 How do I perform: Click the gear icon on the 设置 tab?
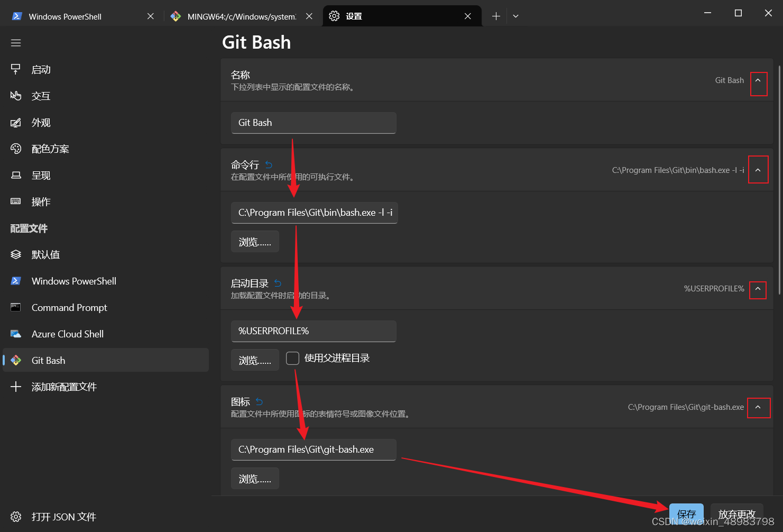[x=334, y=16]
